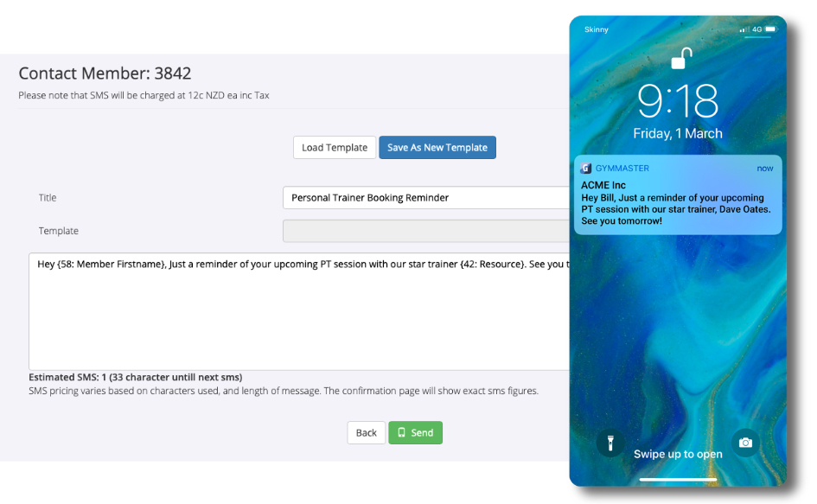This screenshot has height=504, width=817.
Task: Tap Swipe up to open text
Action: click(x=678, y=454)
